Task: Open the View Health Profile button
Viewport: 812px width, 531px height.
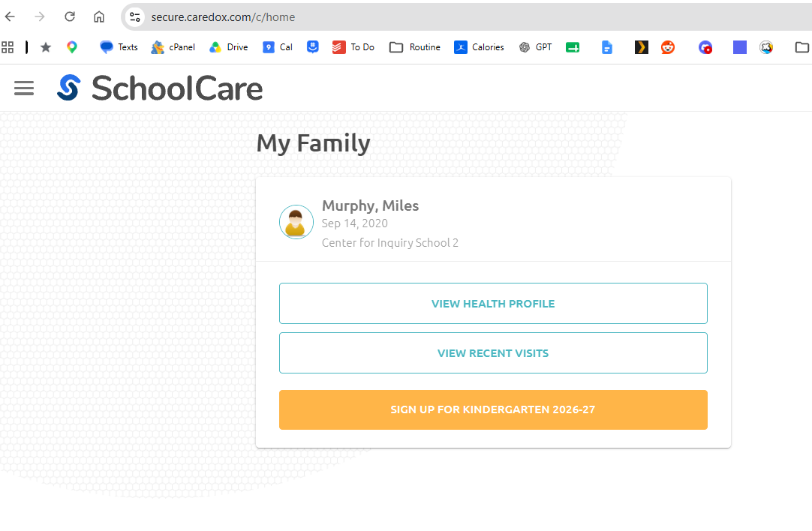Action: pos(493,303)
